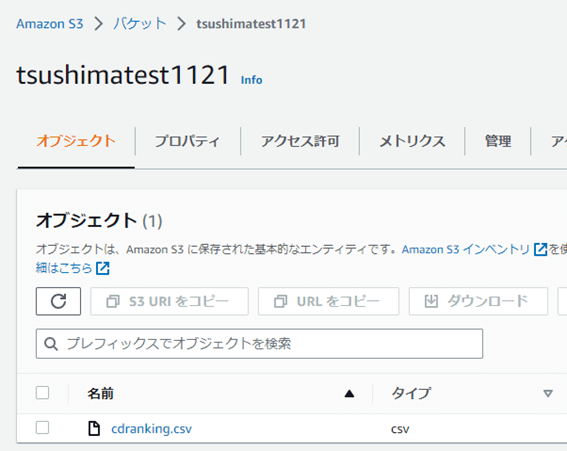Image resolution: width=567 pixels, height=451 pixels.
Task: Sort by 名前 using the ascending arrow
Action: point(349,393)
